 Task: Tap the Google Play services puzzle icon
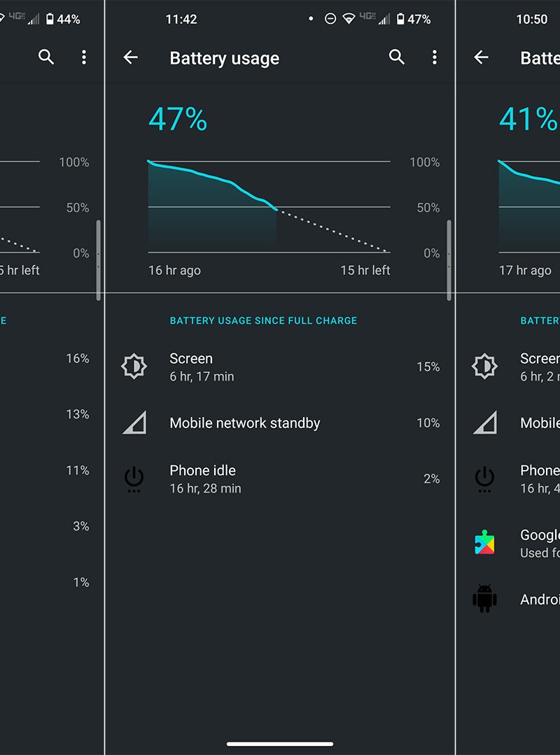click(x=484, y=542)
